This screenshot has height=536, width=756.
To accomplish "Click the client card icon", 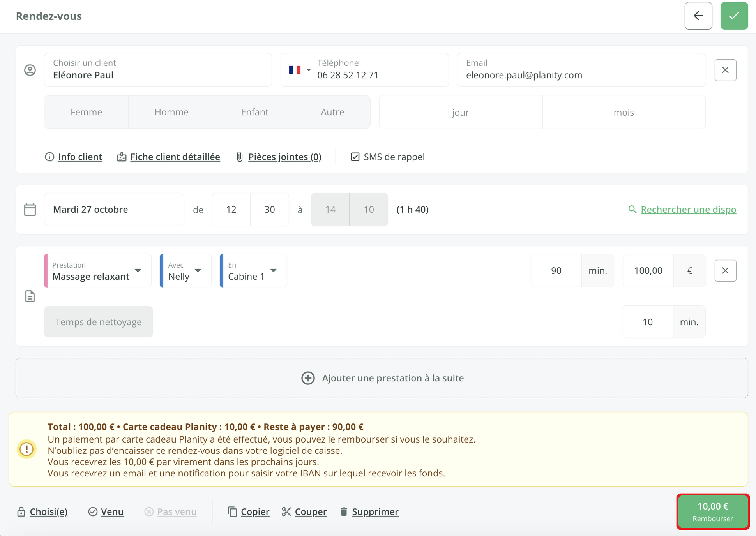I will click(x=122, y=157).
